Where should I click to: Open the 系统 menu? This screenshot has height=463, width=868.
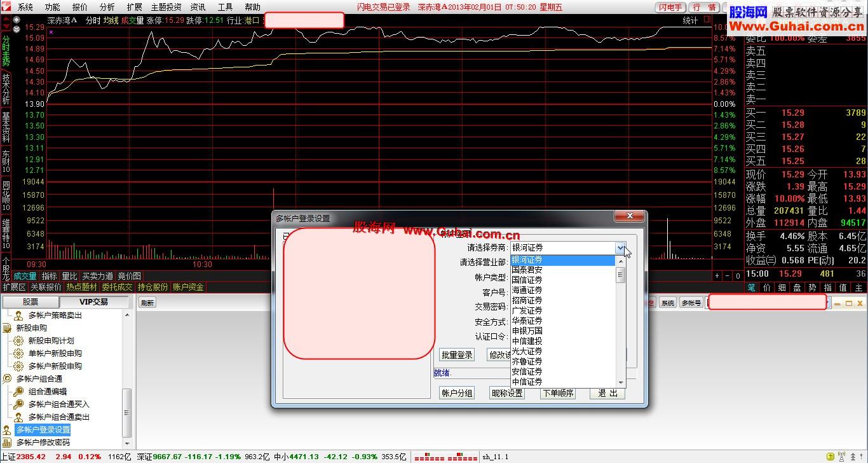(25, 7)
